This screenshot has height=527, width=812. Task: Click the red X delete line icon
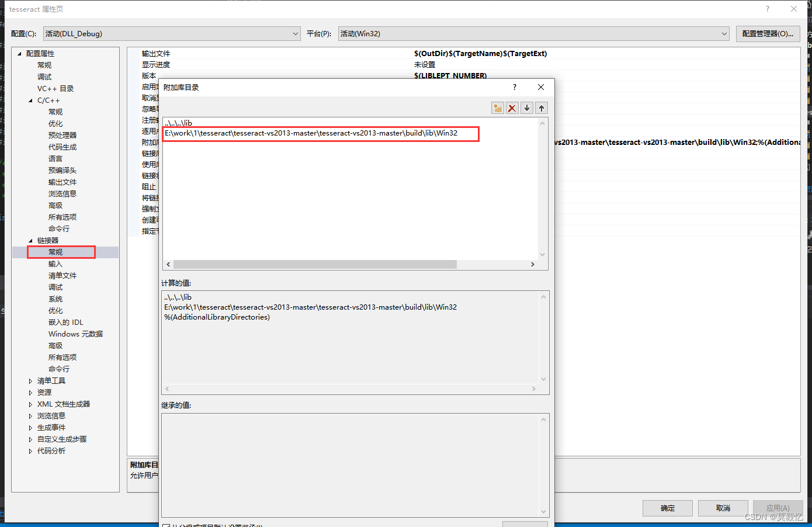tap(512, 108)
